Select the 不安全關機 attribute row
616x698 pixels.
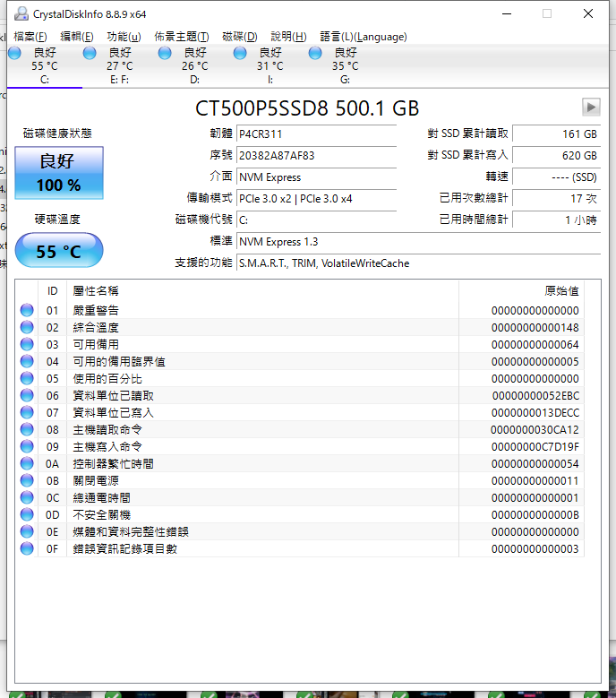300,514
